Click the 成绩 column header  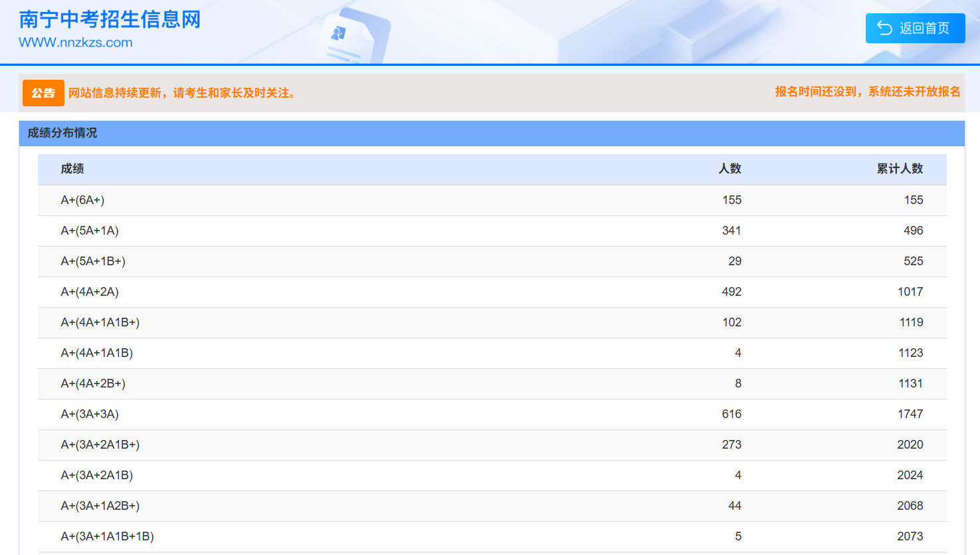coord(72,169)
